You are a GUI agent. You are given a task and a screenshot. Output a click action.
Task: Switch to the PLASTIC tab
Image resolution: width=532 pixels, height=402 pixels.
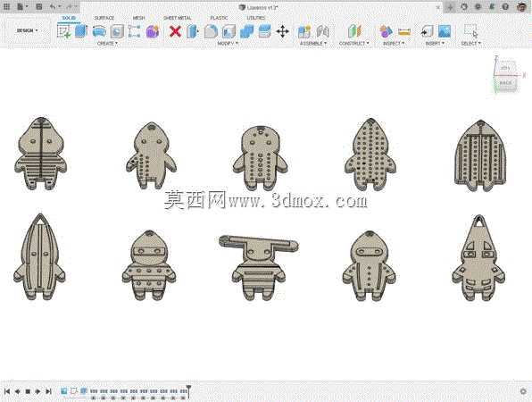(x=220, y=18)
